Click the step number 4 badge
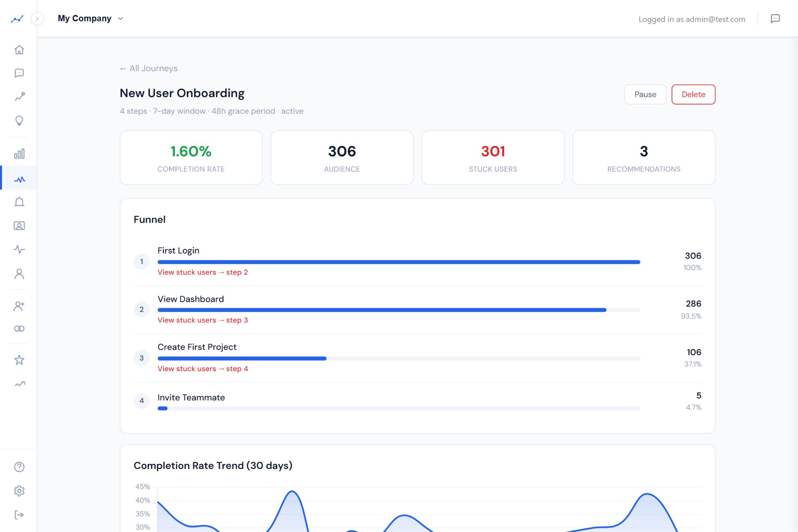This screenshot has width=798, height=532. tap(142, 401)
